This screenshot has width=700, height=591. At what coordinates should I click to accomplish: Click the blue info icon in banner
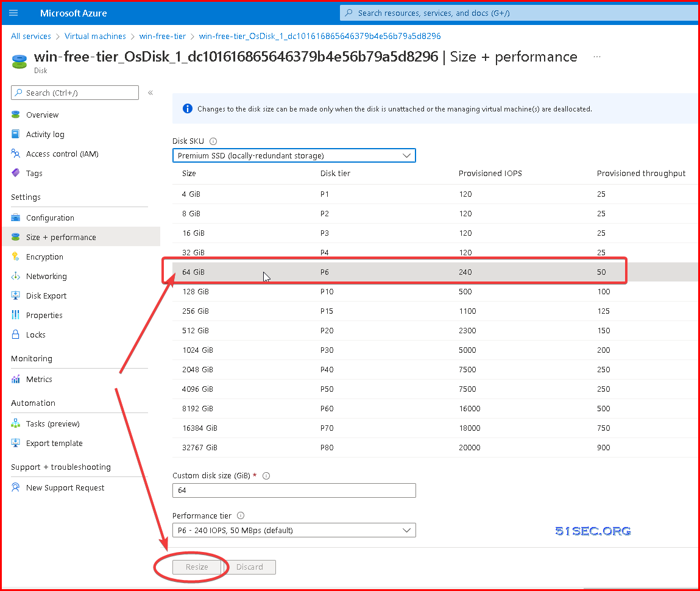pyautogui.click(x=188, y=108)
